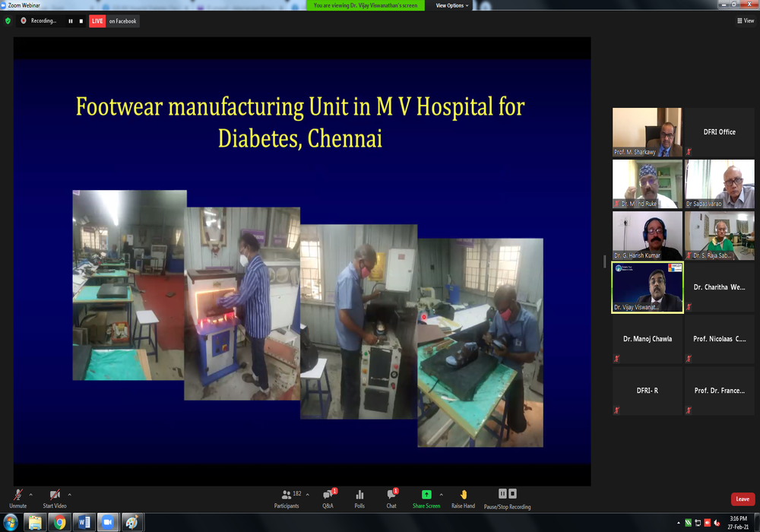
Task: Click the Unmute microphone icon
Action: click(17, 495)
